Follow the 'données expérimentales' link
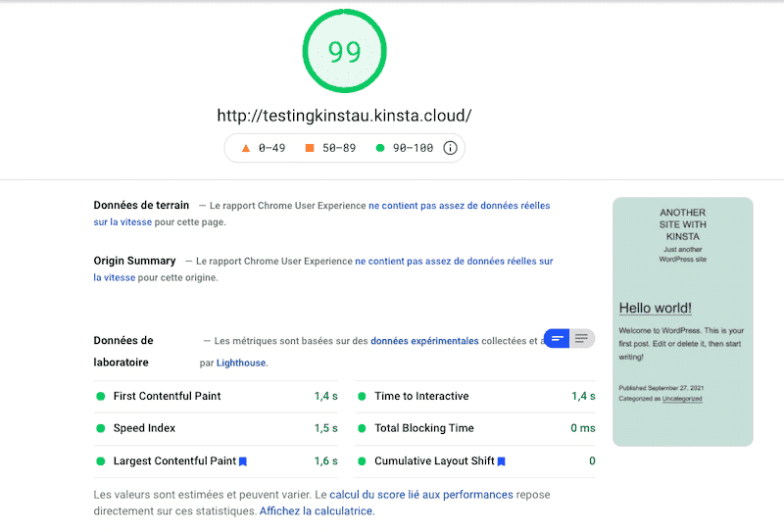The width and height of the screenshot is (784, 532). tap(424, 341)
